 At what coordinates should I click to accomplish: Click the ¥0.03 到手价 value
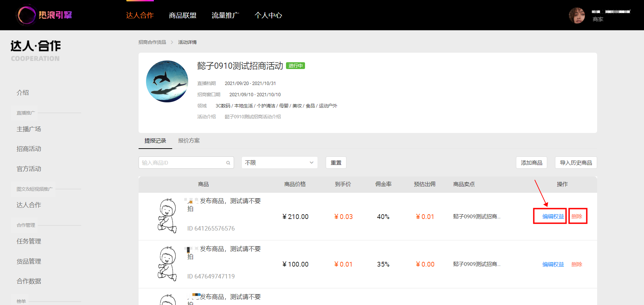(343, 217)
